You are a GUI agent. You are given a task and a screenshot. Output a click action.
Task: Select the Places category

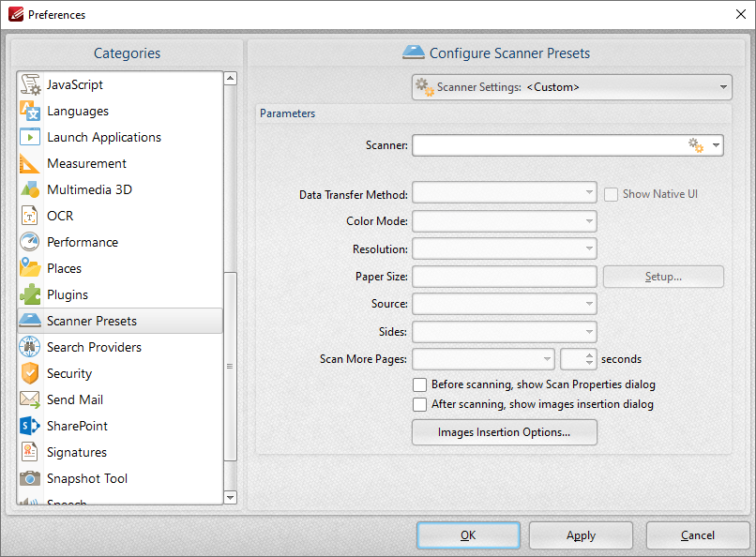[x=120, y=268]
